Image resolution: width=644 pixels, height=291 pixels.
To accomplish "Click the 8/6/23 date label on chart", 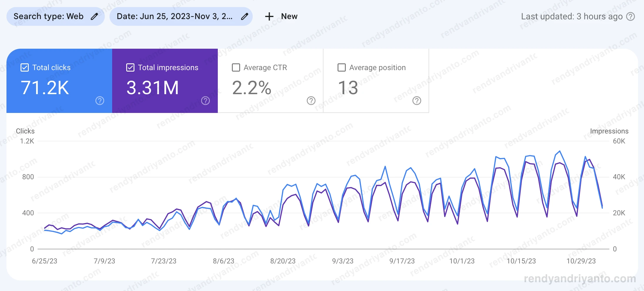I will coord(224,261).
